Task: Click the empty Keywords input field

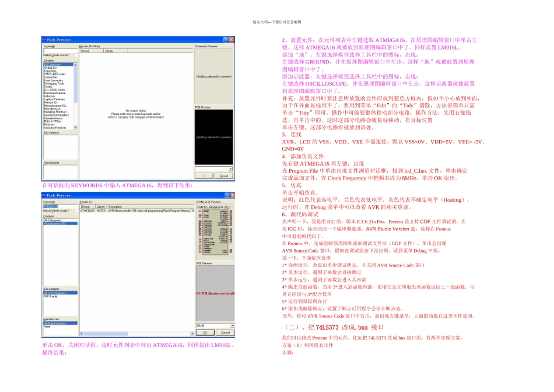Action: point(61,51)
